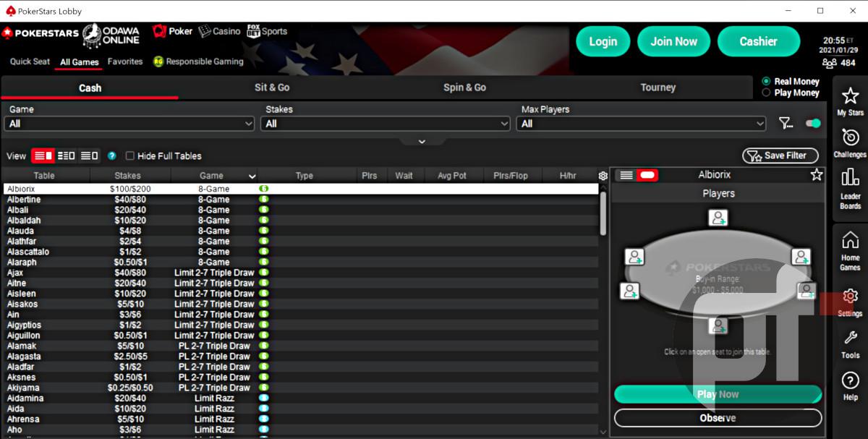Viewport: 868px width, 439px height.
Task: Click the view help question mark icon
Action: tap(112, 155)
